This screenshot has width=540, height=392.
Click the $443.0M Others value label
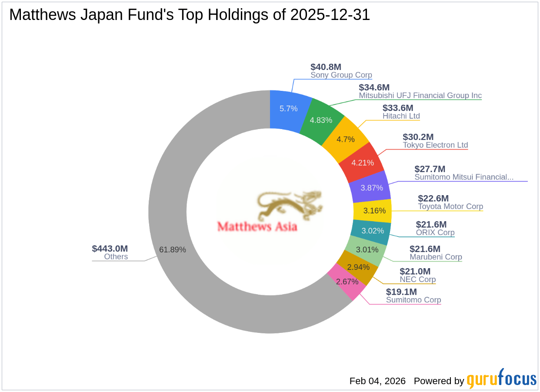click(110, 249)
